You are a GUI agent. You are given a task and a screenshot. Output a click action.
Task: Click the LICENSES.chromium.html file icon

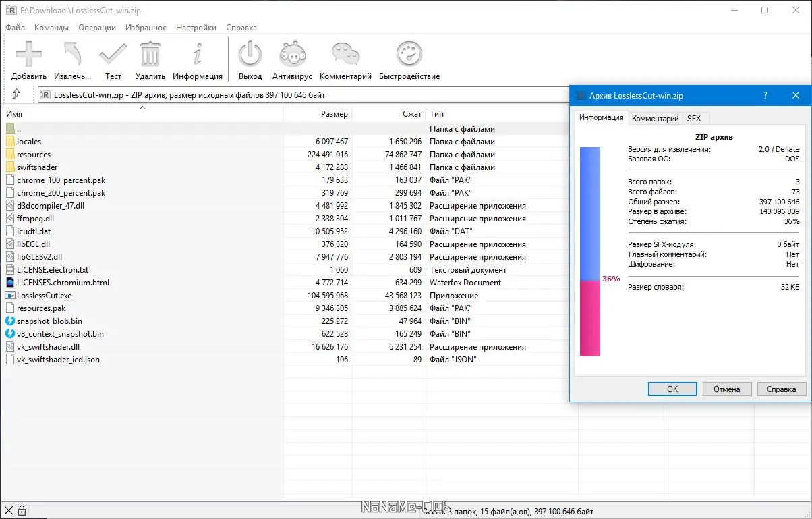coord(10,283)
